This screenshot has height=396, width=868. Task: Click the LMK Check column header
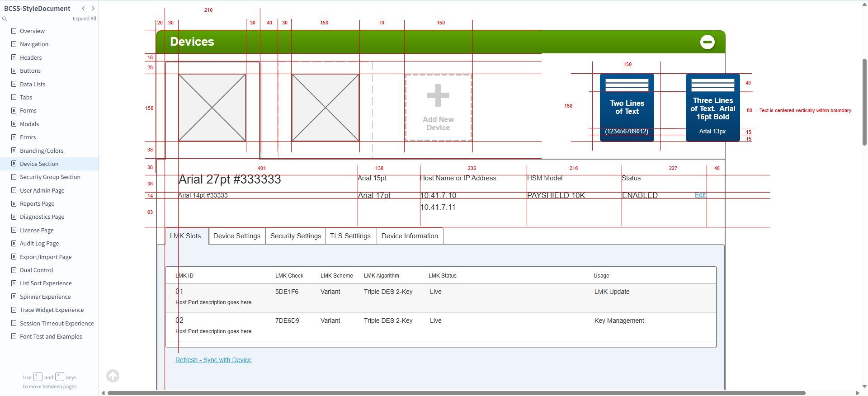click(289, 276)
